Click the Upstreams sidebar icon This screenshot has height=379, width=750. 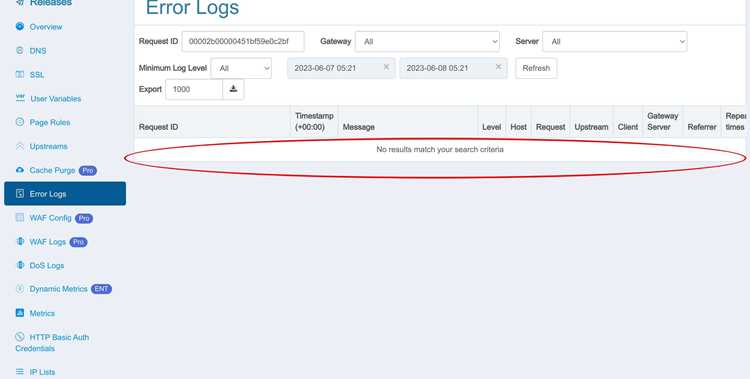point(20,146)
